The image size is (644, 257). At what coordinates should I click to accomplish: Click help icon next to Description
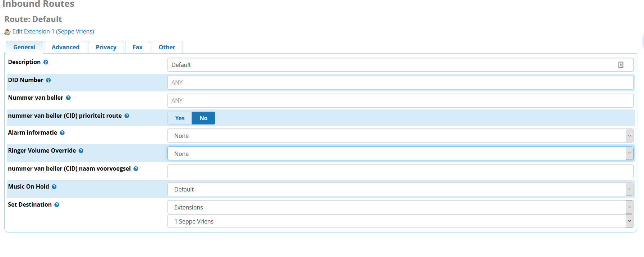click(46, 62)
